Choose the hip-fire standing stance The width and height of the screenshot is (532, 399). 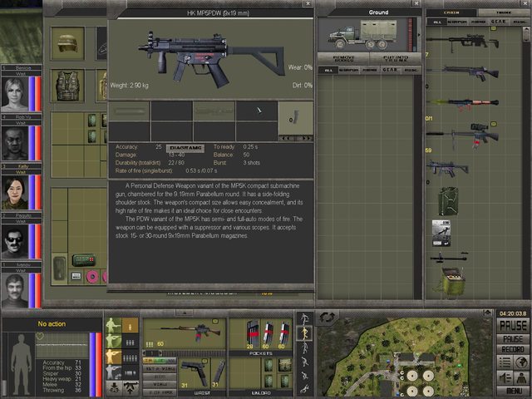(x=113, y=326)
